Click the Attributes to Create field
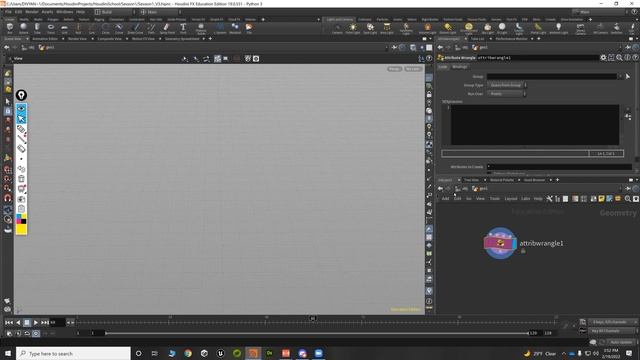 click(559, 167)
